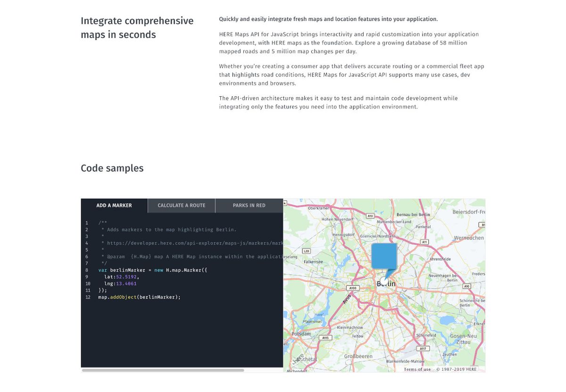Click the Code samples heading

pyautogui.click(x=112, y=168)
